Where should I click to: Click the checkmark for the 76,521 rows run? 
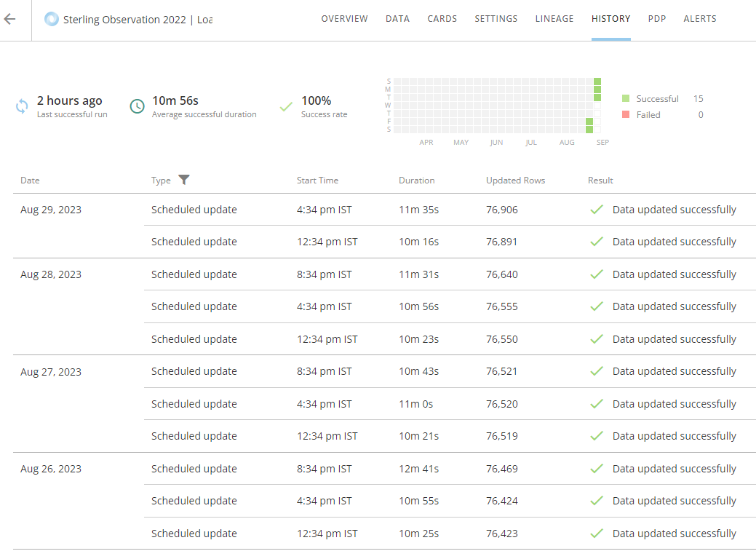pos(597,371)
